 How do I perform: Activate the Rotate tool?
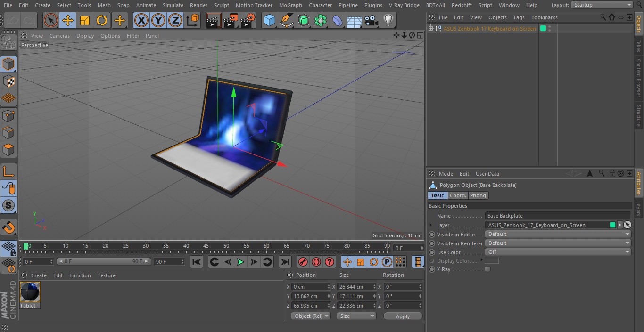coord(102,20)
